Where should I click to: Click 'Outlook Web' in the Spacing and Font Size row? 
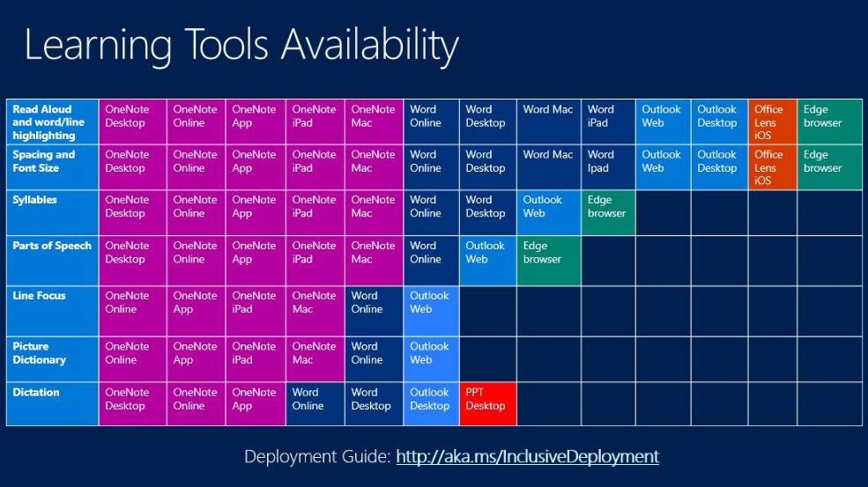(664, 167)
